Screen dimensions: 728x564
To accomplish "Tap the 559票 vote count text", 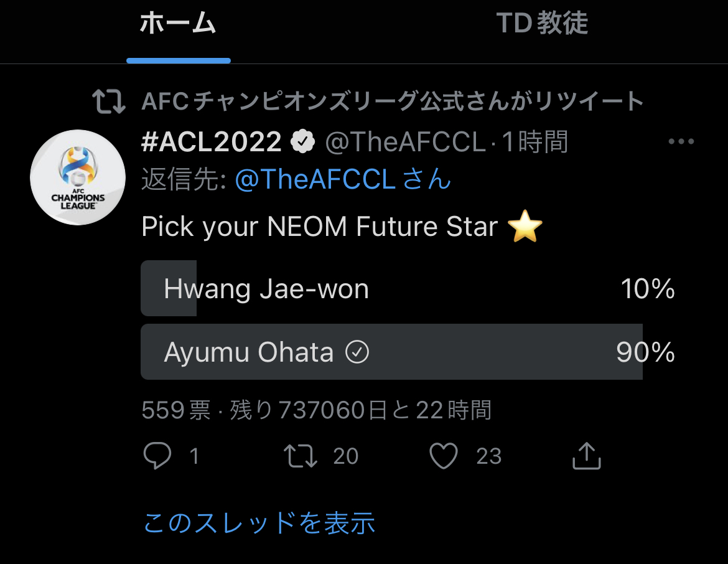I will click(x=176, y=410).
